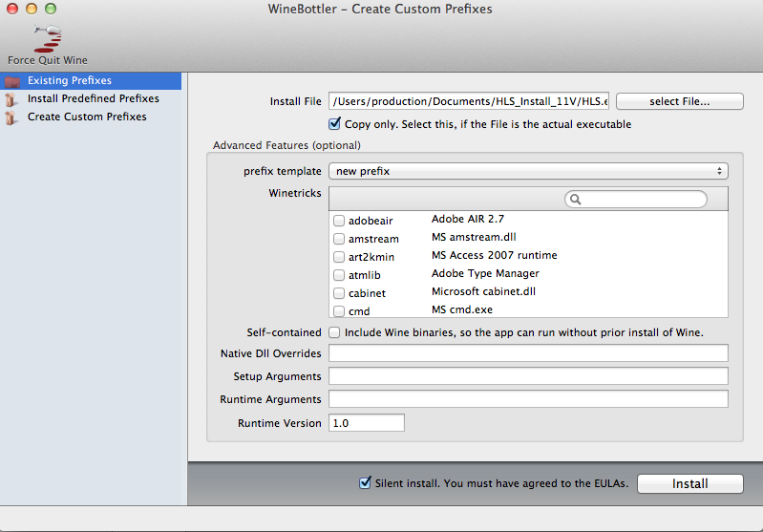The image size is (763, 532).
Task: Click the Setup Arguments field
Action: tap(528, 375)
